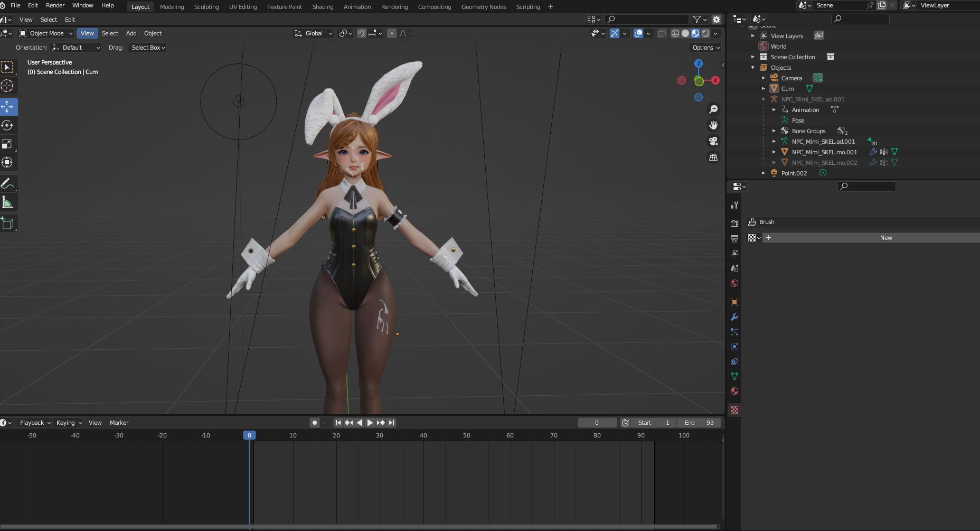Select the Rotate tool

pyautogui.click(x=8, y=125)
